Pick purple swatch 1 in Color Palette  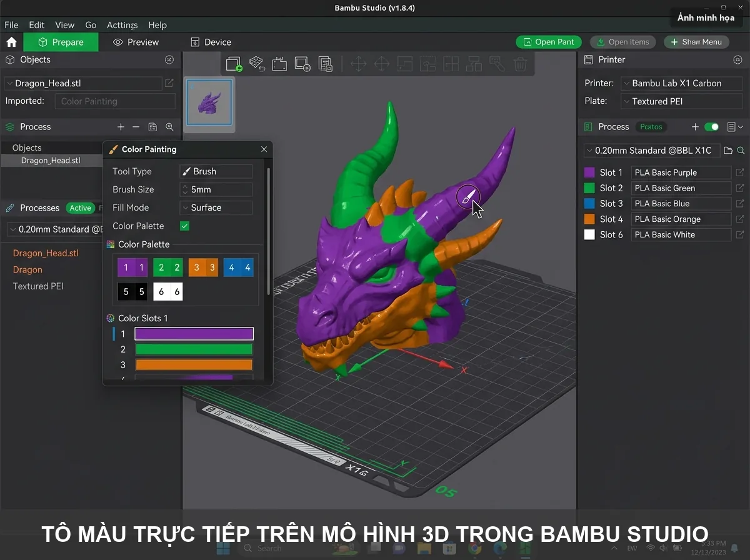(133, 267)
